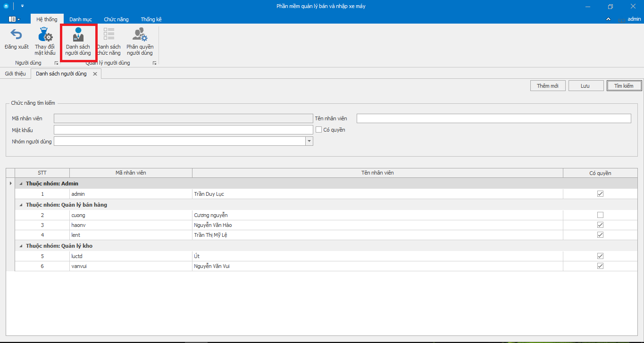Image resolution: width=644 pixels, height=343 pixels.
Task: Sort by the STT column header
Action: (42, 173)
